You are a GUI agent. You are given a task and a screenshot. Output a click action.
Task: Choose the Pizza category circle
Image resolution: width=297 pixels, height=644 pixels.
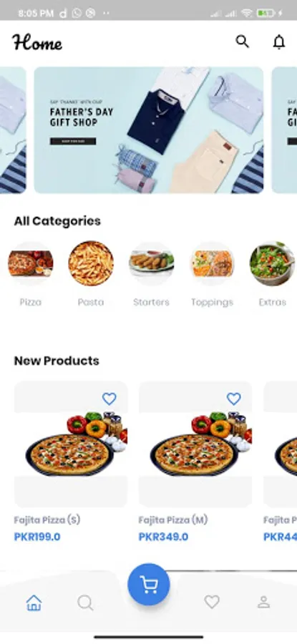pyautogui.click(x=30, y=263)
